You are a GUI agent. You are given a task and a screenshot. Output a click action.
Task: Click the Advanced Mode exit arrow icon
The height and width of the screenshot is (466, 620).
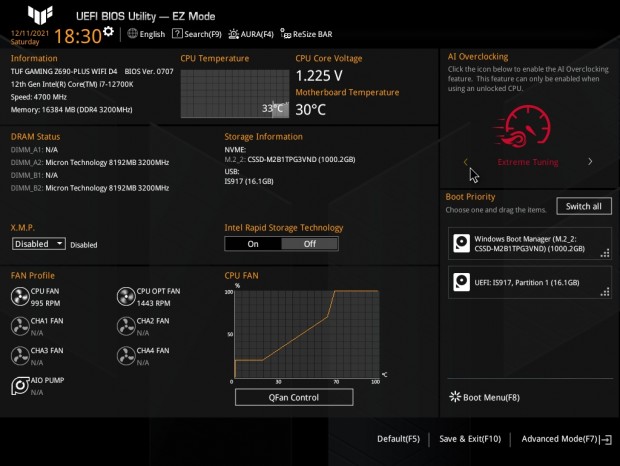[x=606, y=440]
